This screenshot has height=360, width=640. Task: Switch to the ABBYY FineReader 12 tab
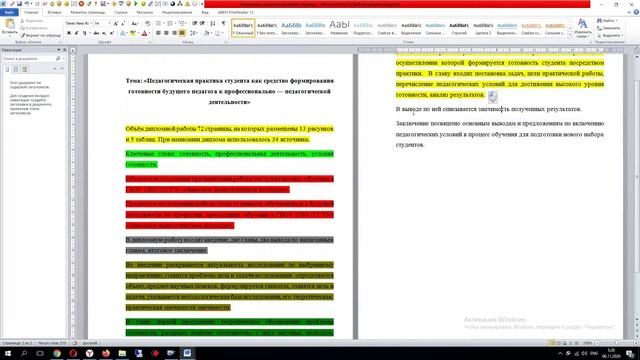[236, 12]
